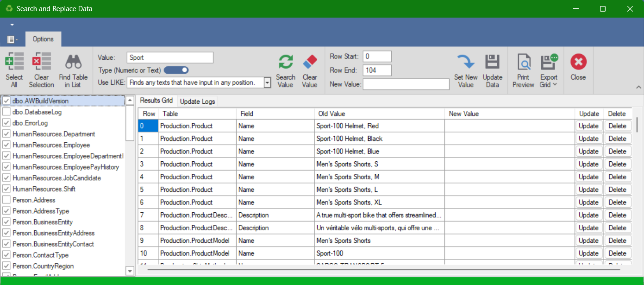Uncheck HumanResources.Employee checkbox
644x285 pixels.
[6, 145]
